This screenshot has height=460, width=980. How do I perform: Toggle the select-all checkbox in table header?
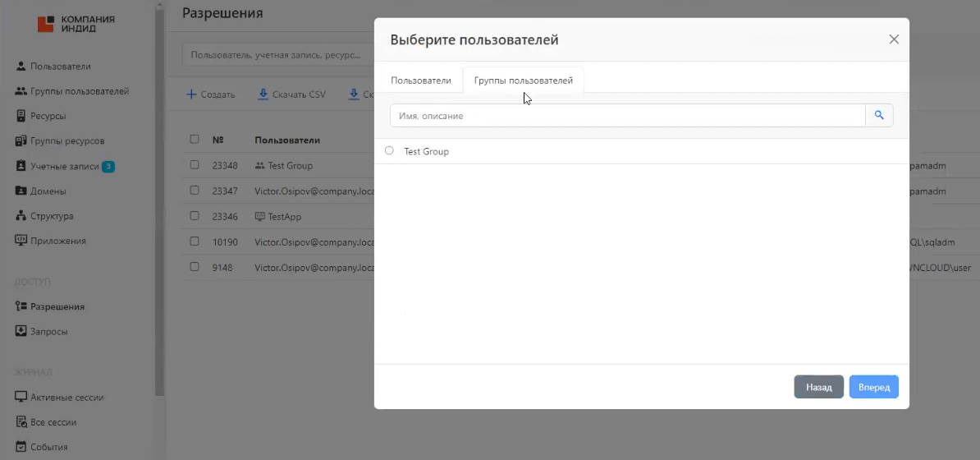(x=195, y=140)
